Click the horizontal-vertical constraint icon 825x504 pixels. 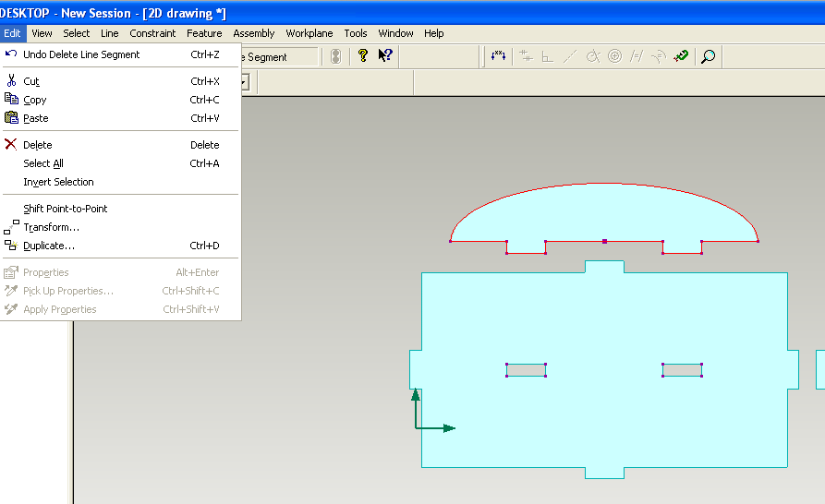[526, 56]
